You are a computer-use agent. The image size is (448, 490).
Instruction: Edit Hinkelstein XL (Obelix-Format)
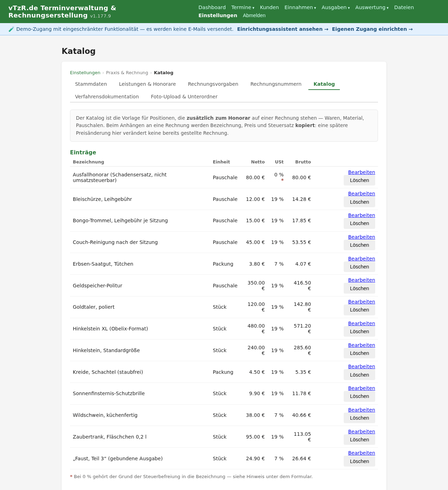click(362, 323)
